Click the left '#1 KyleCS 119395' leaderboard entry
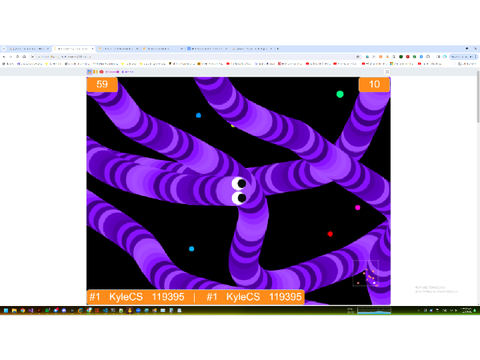The height and width of the screenshot is (360, 480). [137, 297]
